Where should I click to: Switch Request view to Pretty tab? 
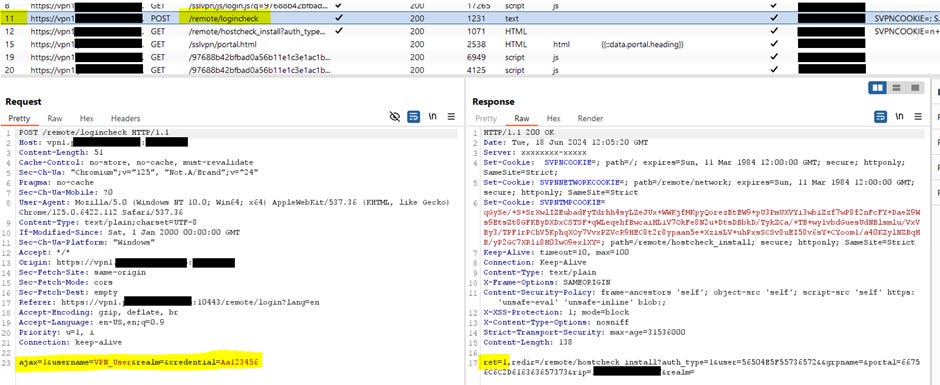click(x=19, y=119)
